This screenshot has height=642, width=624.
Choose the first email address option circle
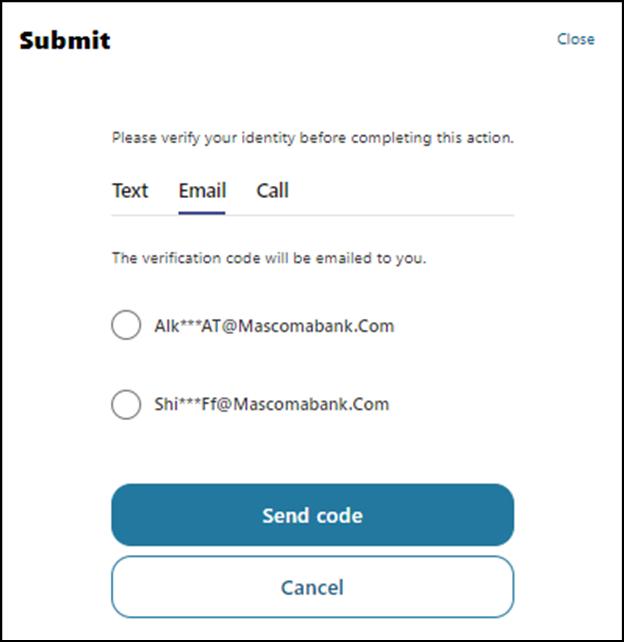[x=126, y=325]
